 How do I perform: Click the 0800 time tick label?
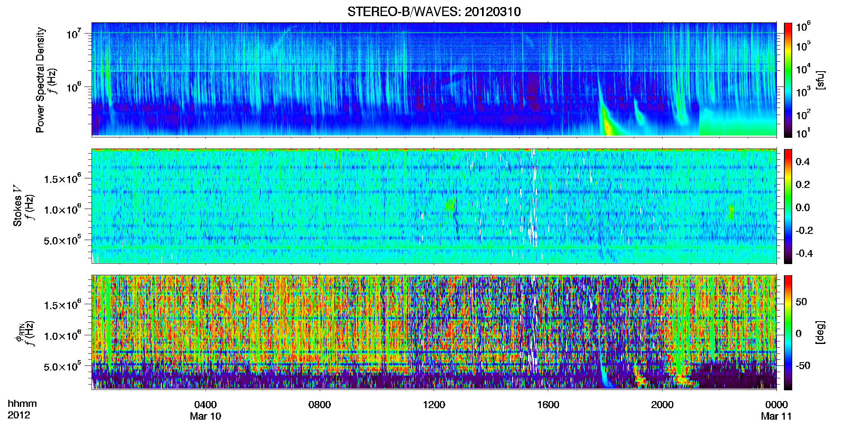coord(320,405)
